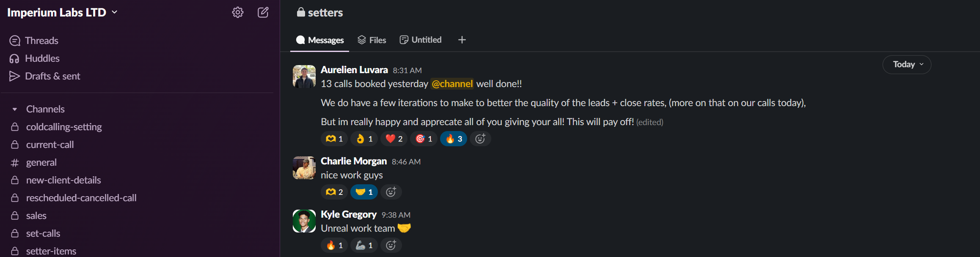Expand the Imperium Labs LTD workspace menu
This screenshot has width=980, height=257.
point(62,12)
